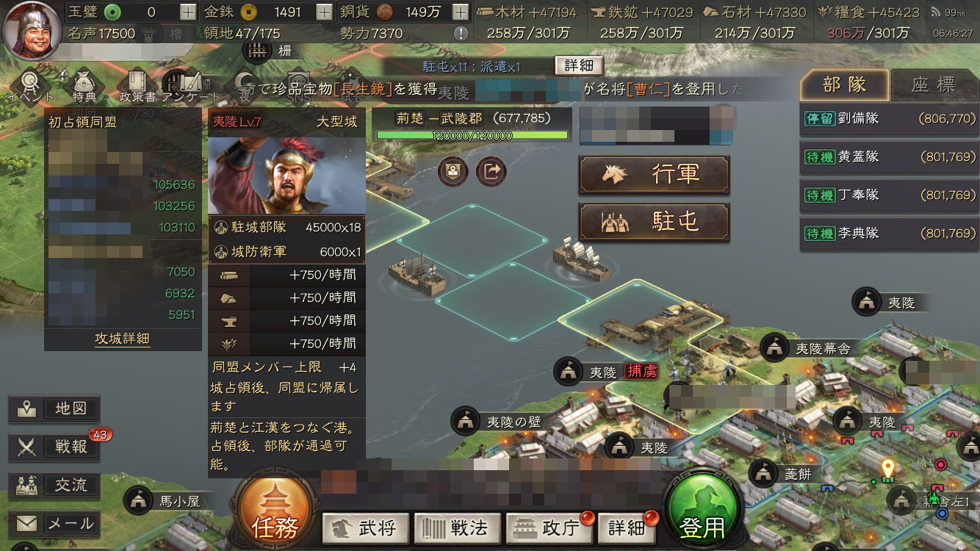Viewport: 980px width, 551px height.
Task: Click the 駐屯 garrison button
Action: pyautogui.click(x=655, y=222)
